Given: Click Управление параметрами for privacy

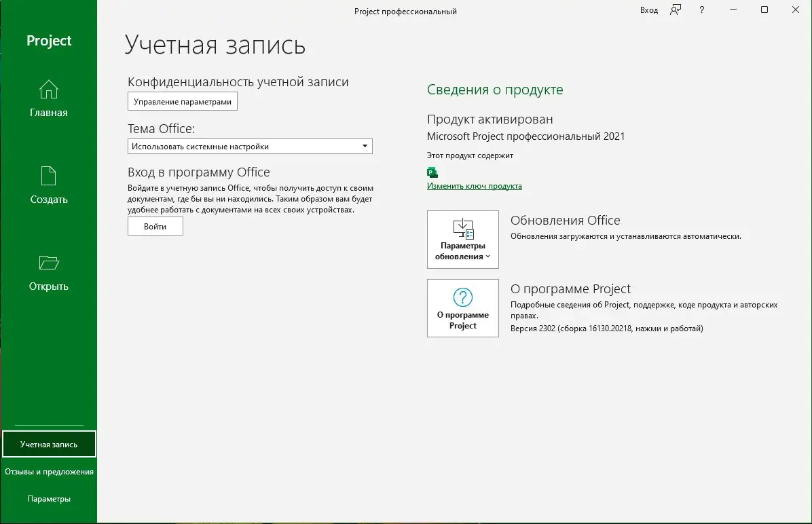Looking at the screenshot, I should pyautogui.click(x=183, y=101).
